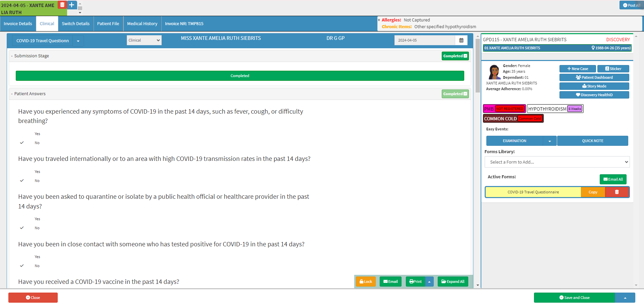
Task: Create a New Case for the patient
Action: pyautogui.click(x=578, y=69)
